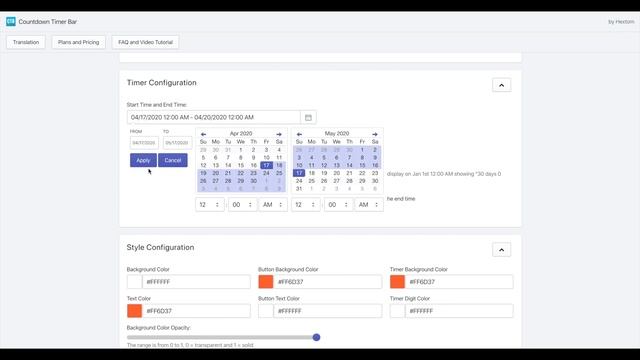Click the Background Color hex field
Viewport: 640px width, 360px height.
coord(196,282)
